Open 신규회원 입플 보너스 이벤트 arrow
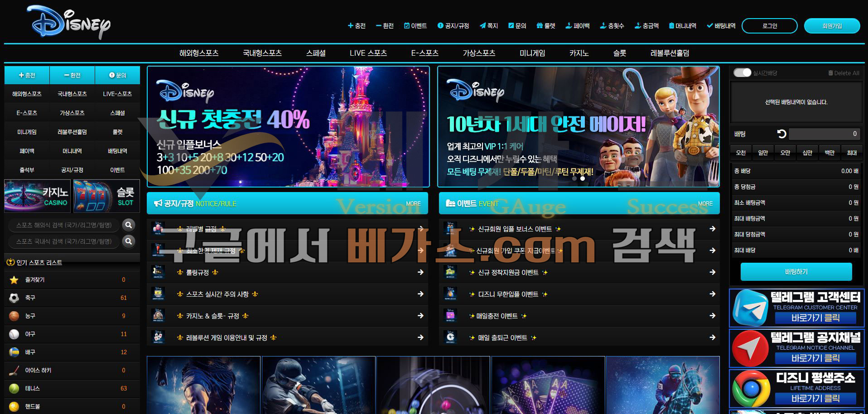Viewport: 868px width, 414px height. click(712, 229)
